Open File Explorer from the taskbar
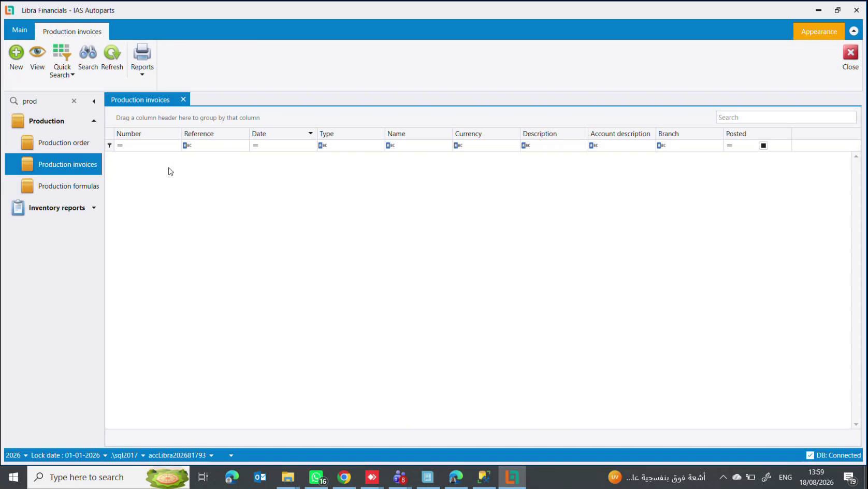Screen dimensions: 868x489 [288, 477]
